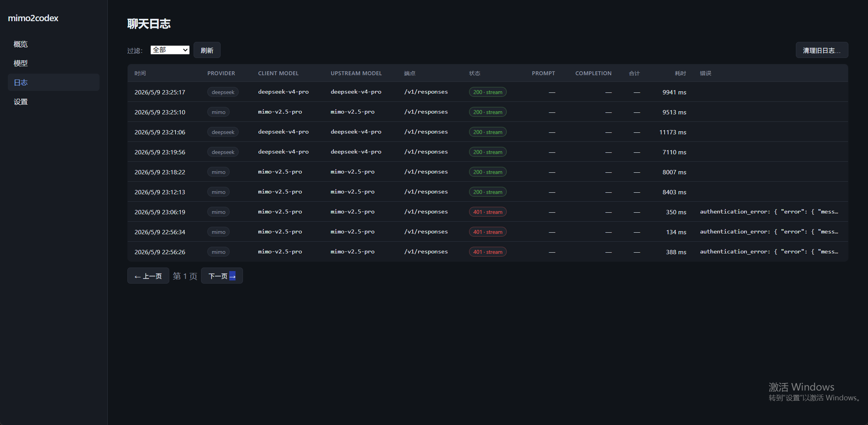The height and width of the screenshot is (425, 868).
Task: Click the 8007 ms duration value
Action: tap(674, 172)
